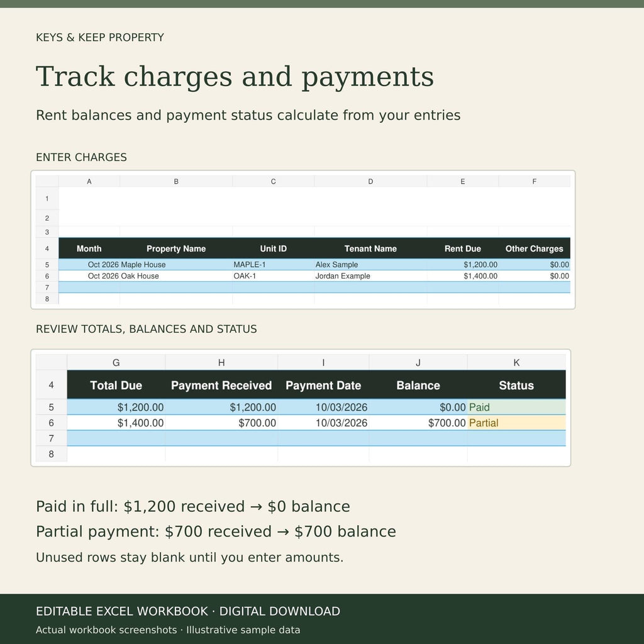The height and width of the screenshot is (644, 644).
Task: Select column J header in totals sheet
Action: pos(418,362)
